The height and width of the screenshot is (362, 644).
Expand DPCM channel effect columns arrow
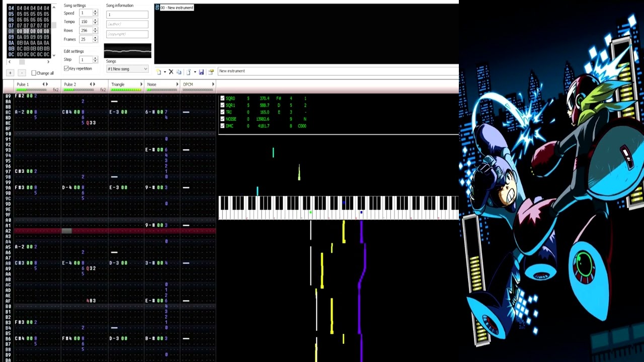click(213, 84)
